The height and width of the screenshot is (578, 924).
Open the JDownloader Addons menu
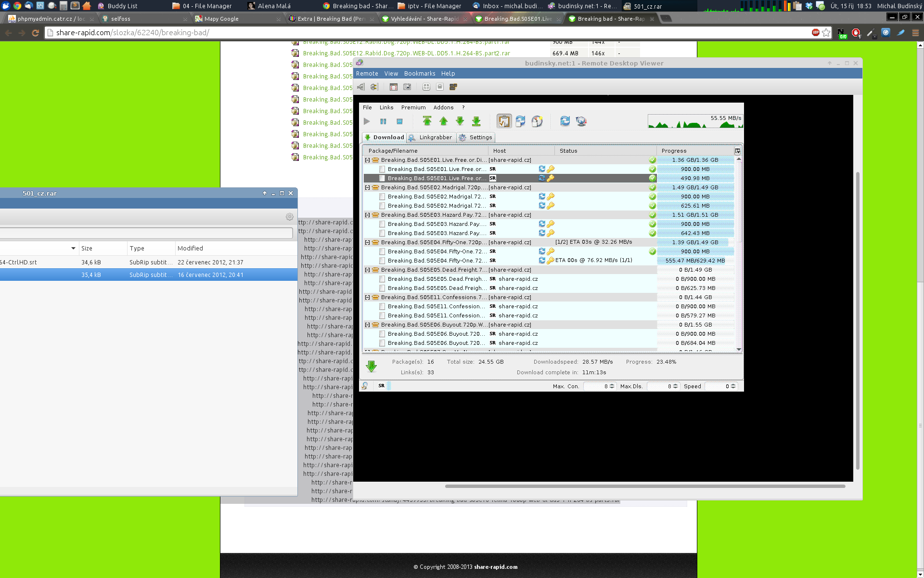tap(443, 107)
